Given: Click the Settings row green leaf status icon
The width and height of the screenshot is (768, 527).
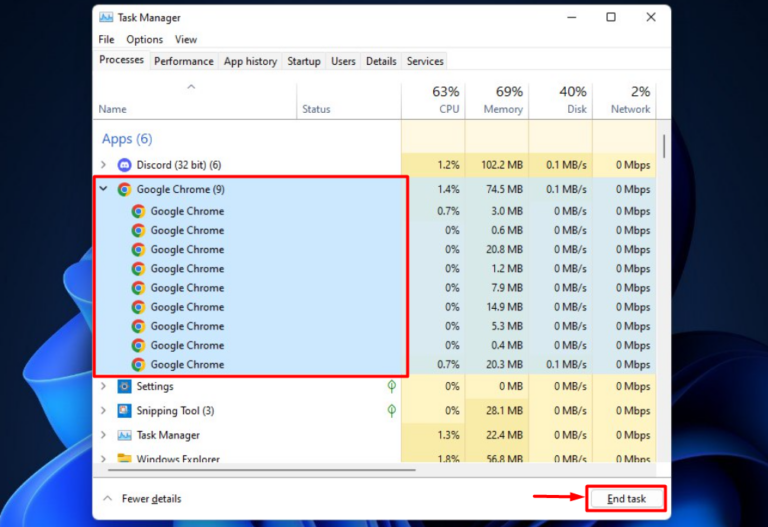Looking at the screenshot, I should (x=392, y=386).
